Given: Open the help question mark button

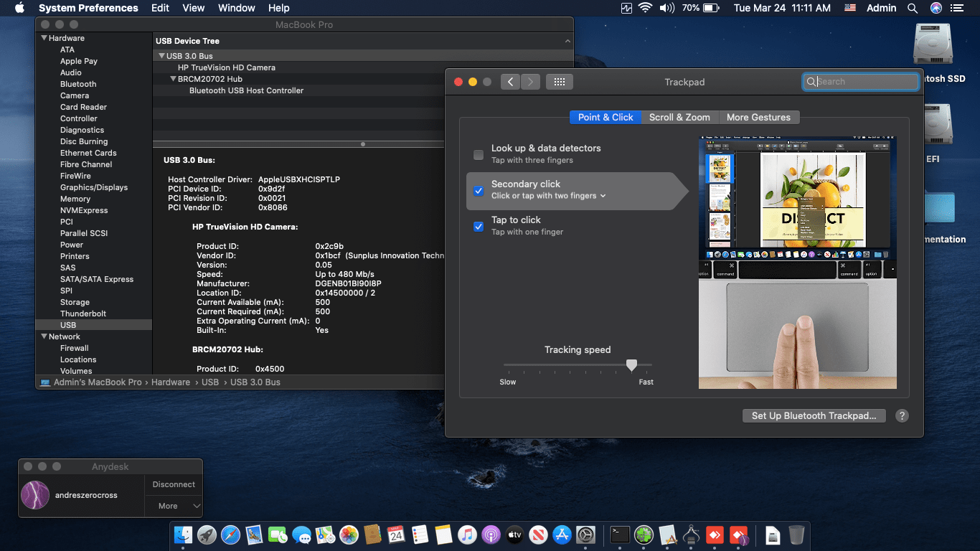Looking at the screenshot, I should [902, 416].
